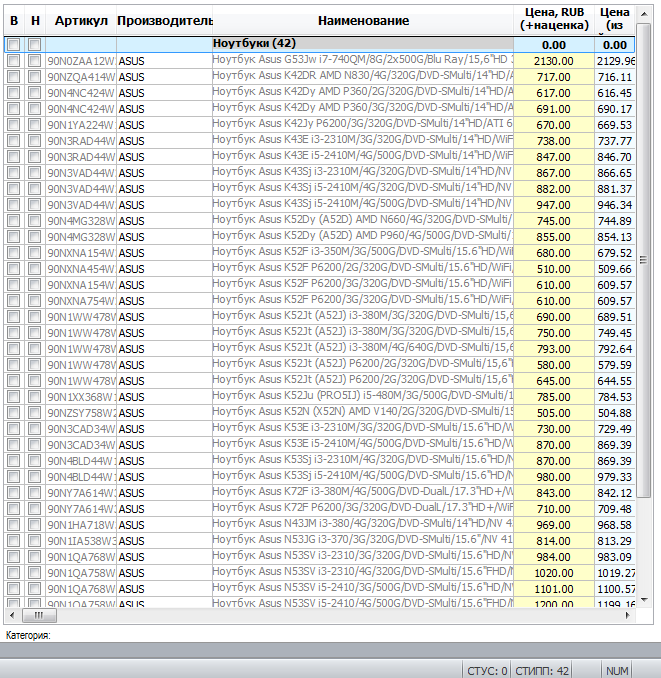Click the vertical scrollbar up arrow
661x678 pixels.
644,14
